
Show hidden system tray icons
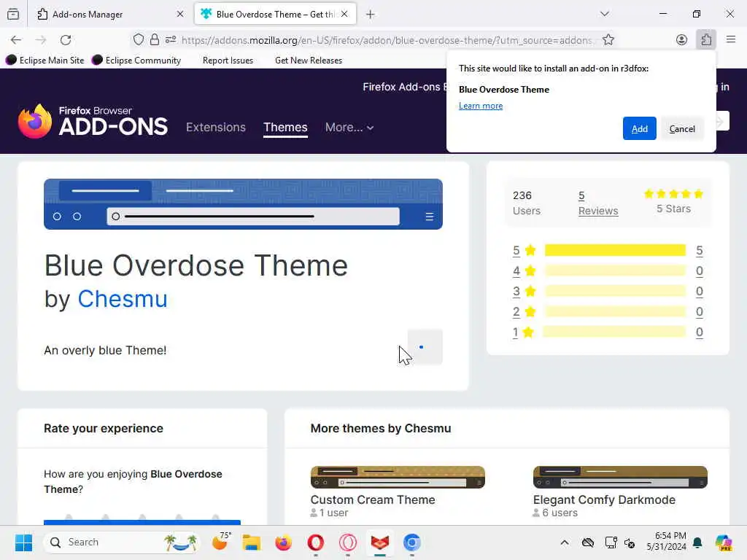coord(565,542)
